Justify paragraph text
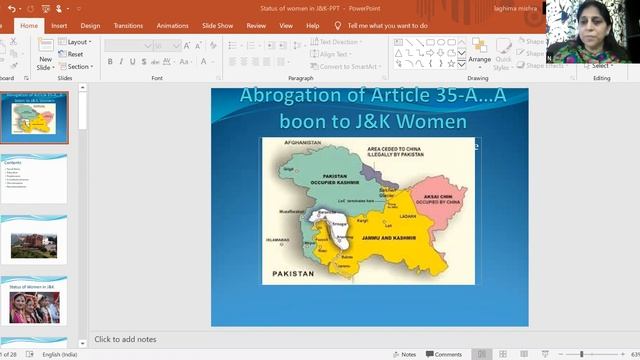Screen dimensions: 640x360 267,62
